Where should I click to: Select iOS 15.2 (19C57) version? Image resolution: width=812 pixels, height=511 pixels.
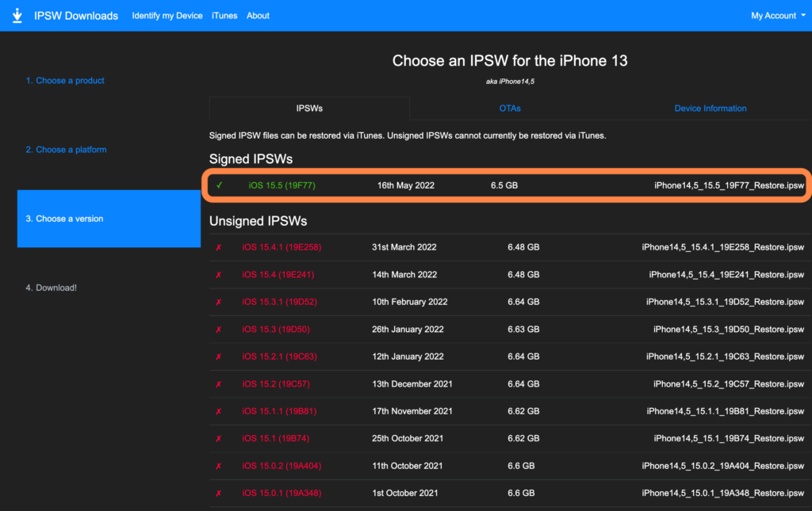pos(276,384)
